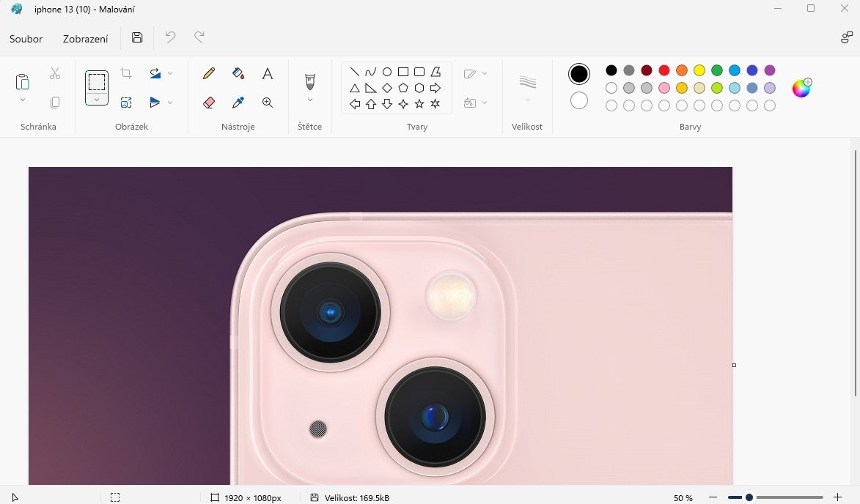Image resolution: width=860 pixels, height=504 pixels.
Task: Choose the up arrow shape
Action: (x=371, y=103)
